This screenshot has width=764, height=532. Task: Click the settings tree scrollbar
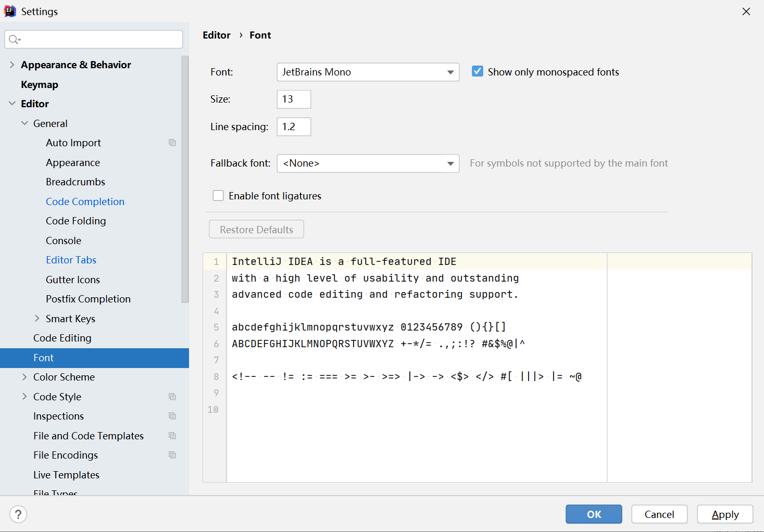[185, 179]
